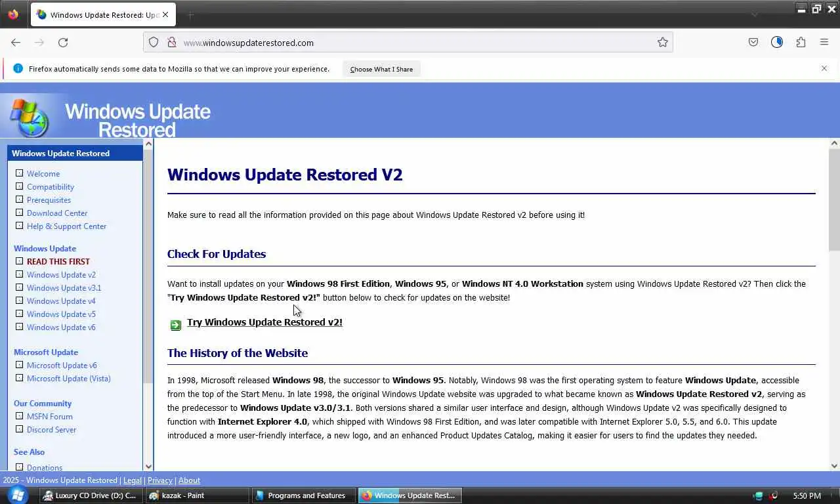Viewport: 840px width, 504px height.
Task: Click the info icon in notification bar
Action: pyautogui.click(x=18, y=68)
